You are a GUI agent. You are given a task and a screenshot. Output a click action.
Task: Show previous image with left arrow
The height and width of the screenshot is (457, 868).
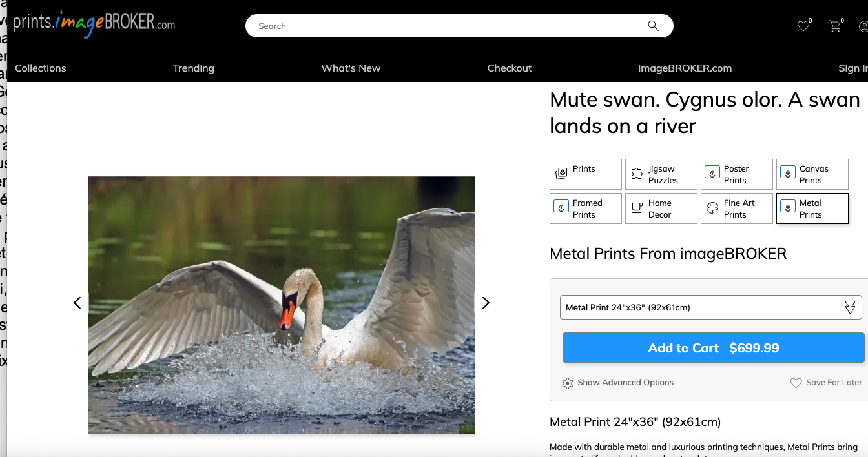click(x=77, y=303)
